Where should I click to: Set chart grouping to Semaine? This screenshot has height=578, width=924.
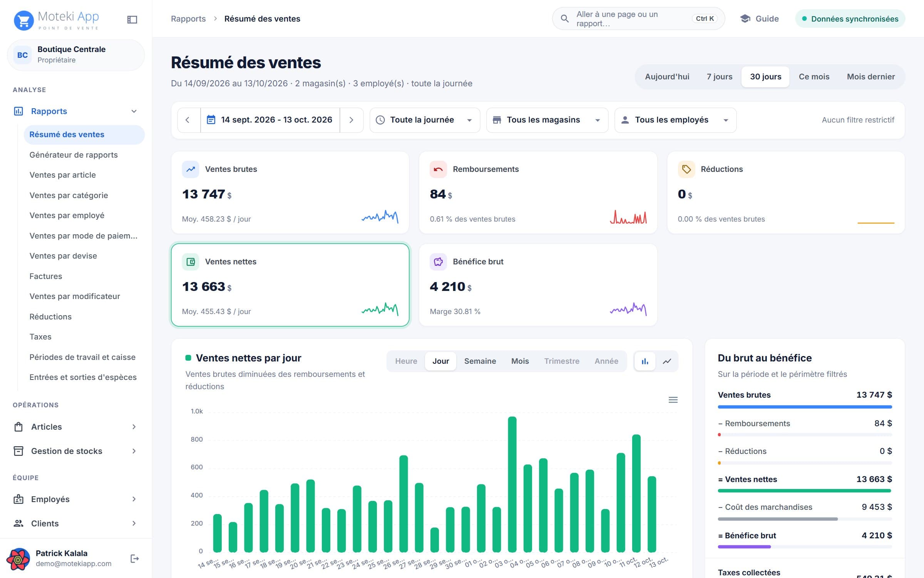pos(480,361)
